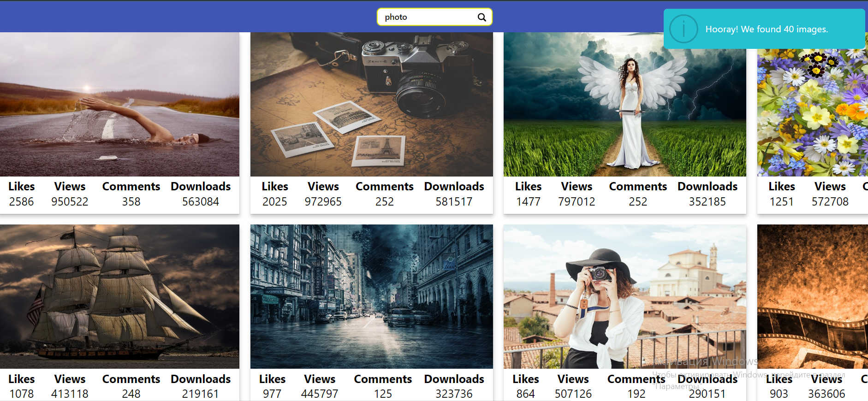The height and width of the screenshot is (401, 868).
Task: Open the swimmer on road image
Action: [119, 104]
